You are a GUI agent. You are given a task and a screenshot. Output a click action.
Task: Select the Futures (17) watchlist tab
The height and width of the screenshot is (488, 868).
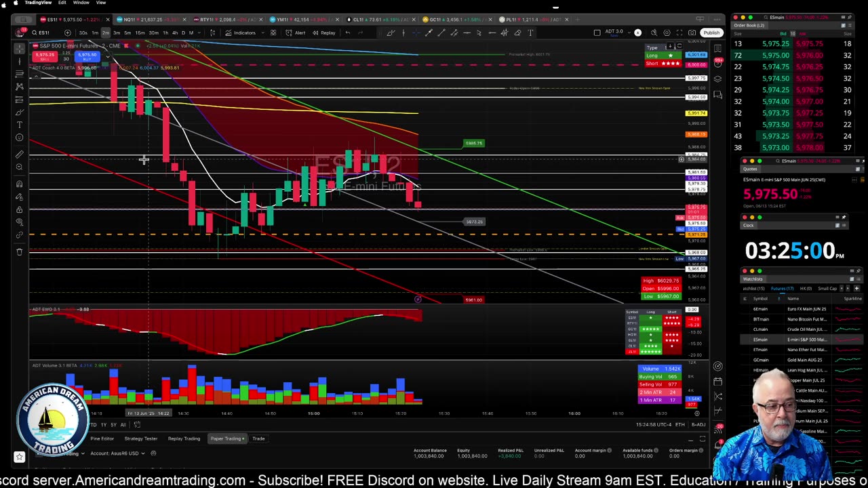pos(782,289)
